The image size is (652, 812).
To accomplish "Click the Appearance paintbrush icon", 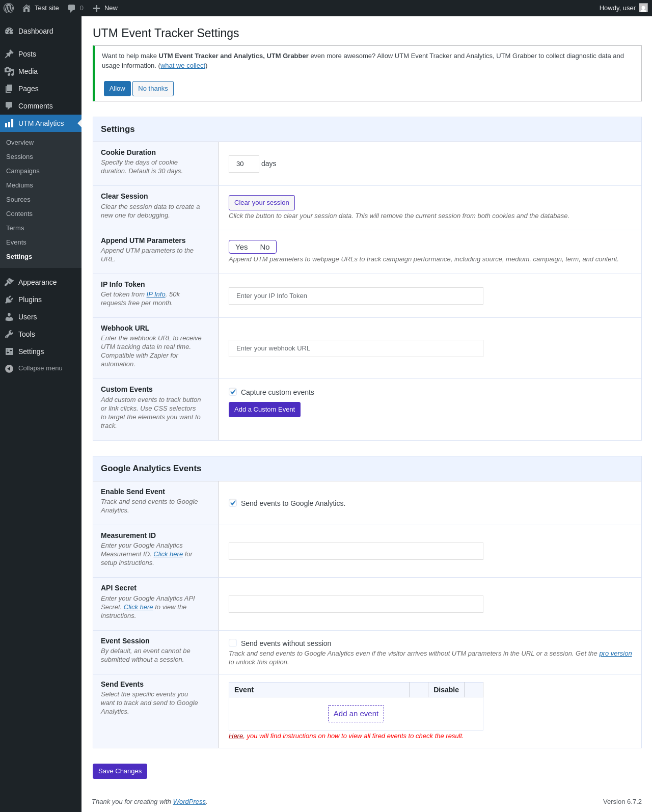I will tap(9, 282).
